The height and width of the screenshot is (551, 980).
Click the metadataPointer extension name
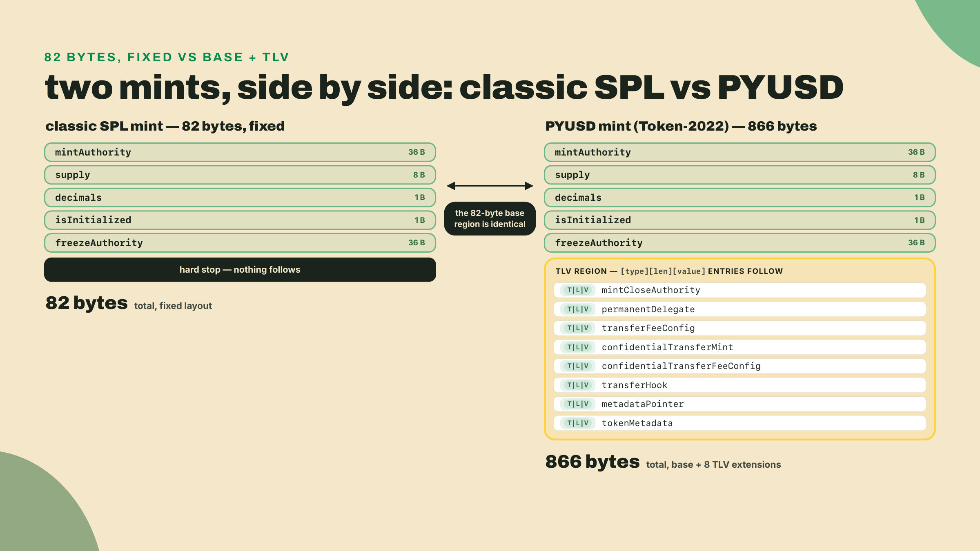[x=643, y=404]
